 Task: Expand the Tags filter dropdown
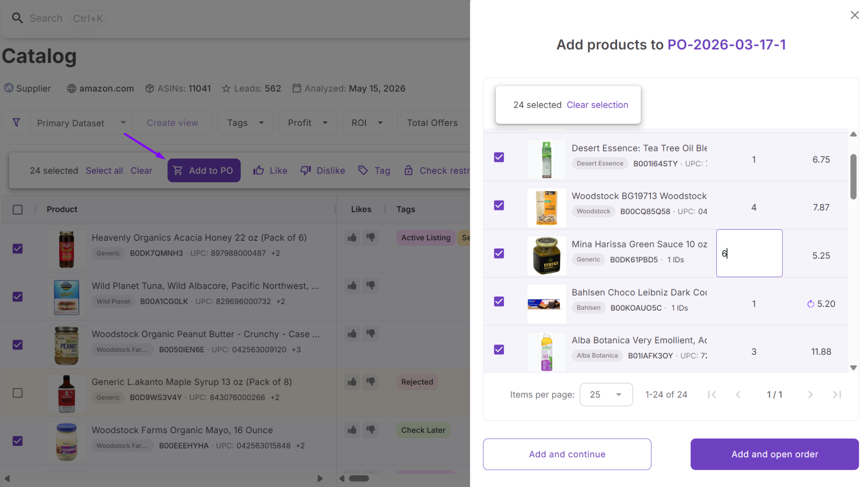tap(245, 123)
